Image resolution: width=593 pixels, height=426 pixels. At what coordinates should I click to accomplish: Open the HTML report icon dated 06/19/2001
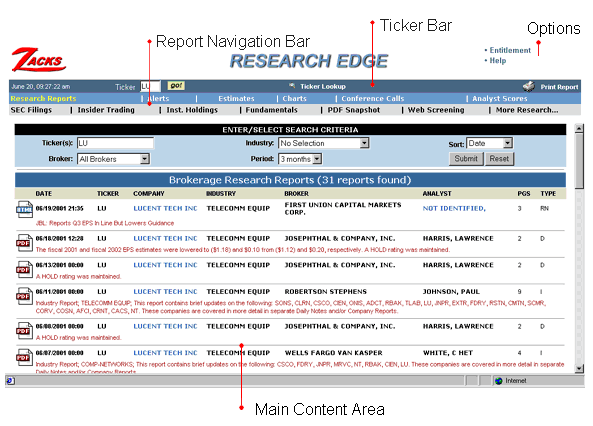24,209
